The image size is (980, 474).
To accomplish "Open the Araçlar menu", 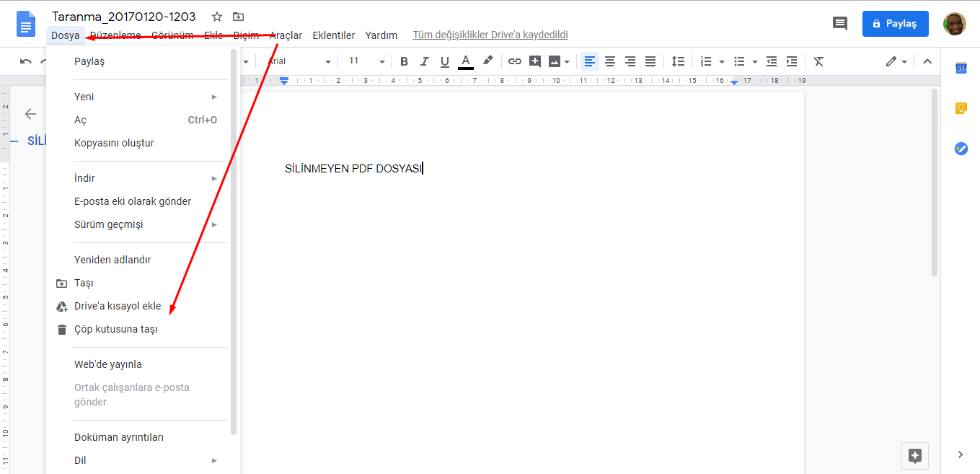I will [286, 35].
